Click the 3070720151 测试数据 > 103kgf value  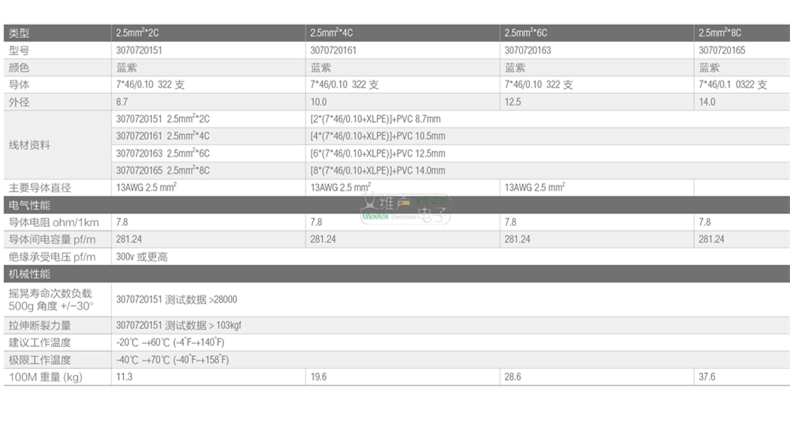[178, 325]
